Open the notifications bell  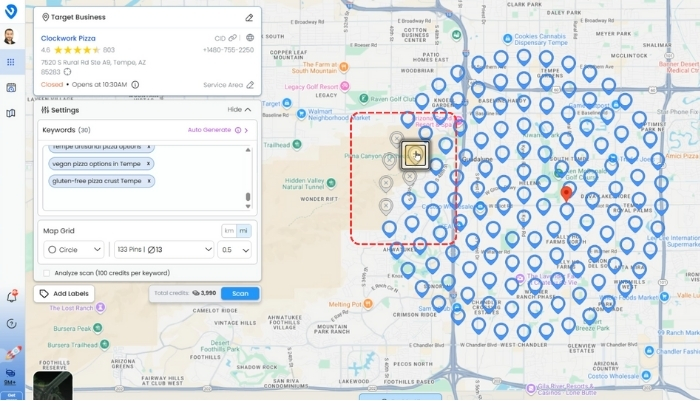point(12,296)
